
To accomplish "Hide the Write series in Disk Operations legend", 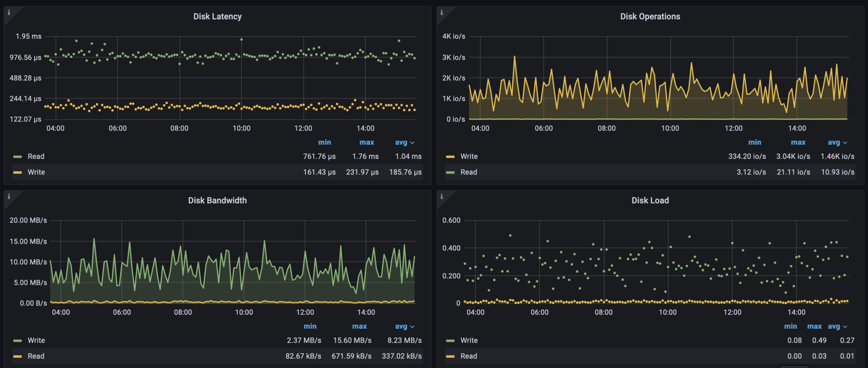I will tap(469, 156).
